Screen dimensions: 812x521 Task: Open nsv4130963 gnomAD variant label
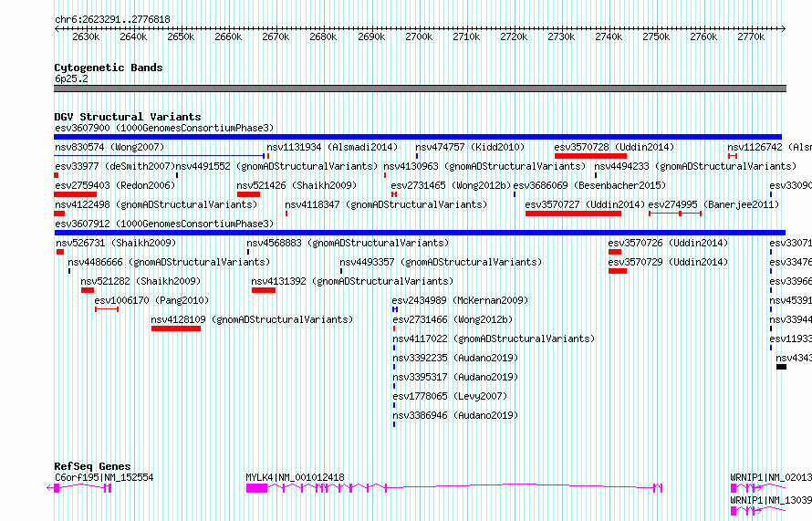pyautogui.click(x=484, y=166)
